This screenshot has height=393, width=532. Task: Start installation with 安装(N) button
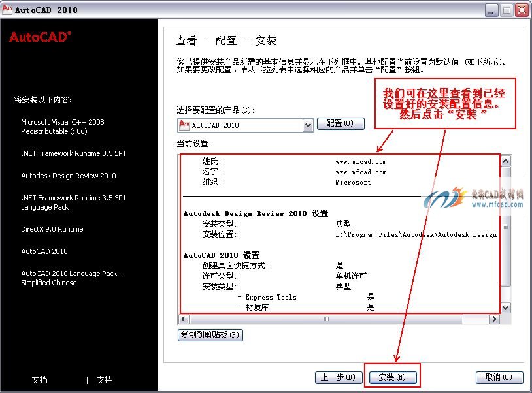(392, 377)
